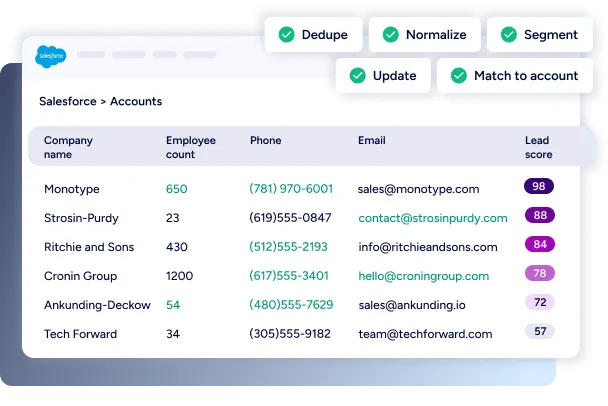Click the Phone column header

click(x=266, y=140)
